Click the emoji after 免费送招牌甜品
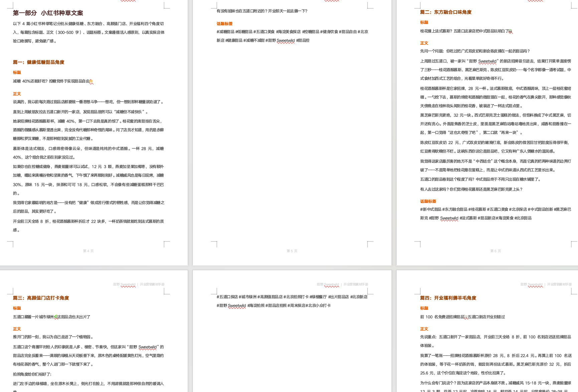The height and width of the screenshot is (392, 578). tap(466, 317)
